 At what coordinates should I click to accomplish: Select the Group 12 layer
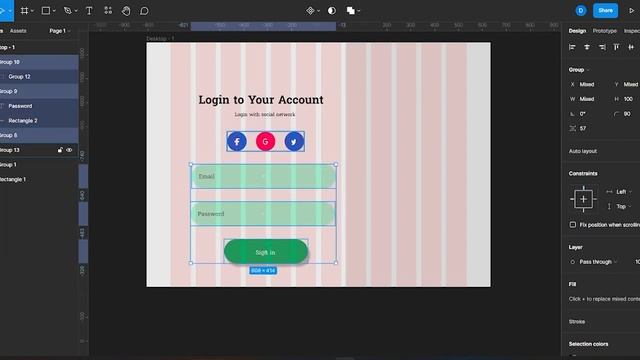[x=39, y=77]
